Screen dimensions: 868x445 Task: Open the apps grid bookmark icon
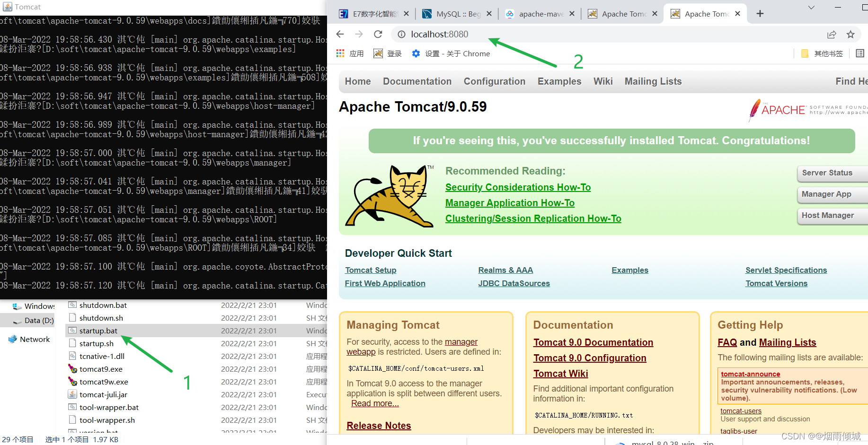[x=340, y=53]
